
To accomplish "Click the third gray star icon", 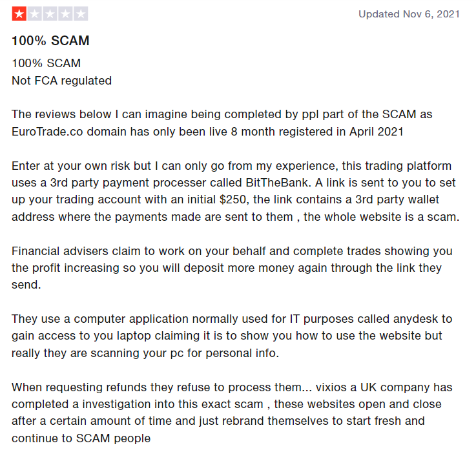I will (50, 14).
